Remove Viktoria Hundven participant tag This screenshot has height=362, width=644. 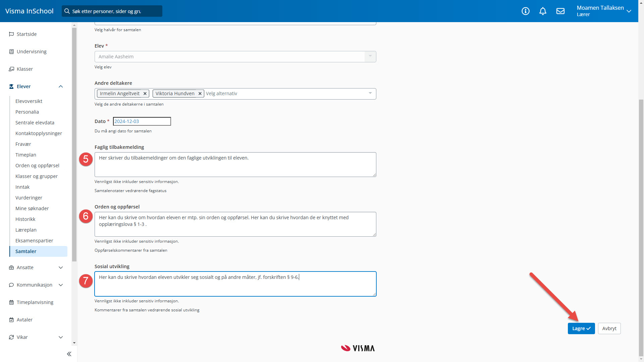pos(200,94)
